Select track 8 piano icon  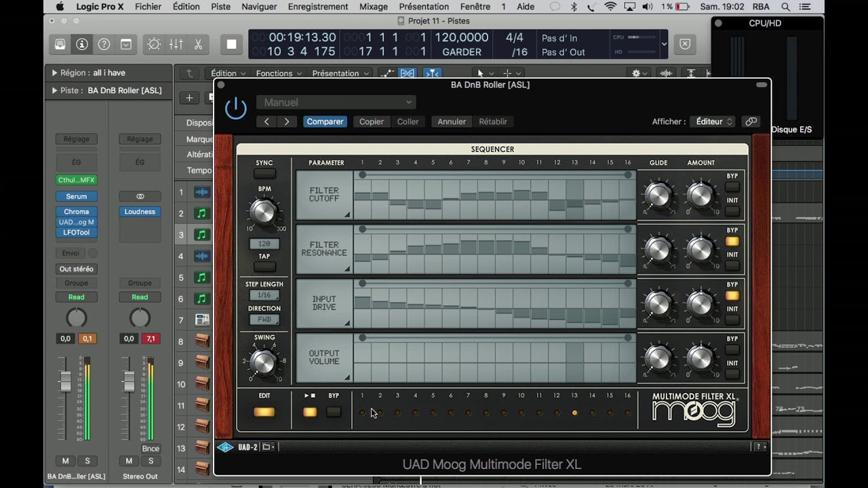pyautogui.click(x=201, y=341)
